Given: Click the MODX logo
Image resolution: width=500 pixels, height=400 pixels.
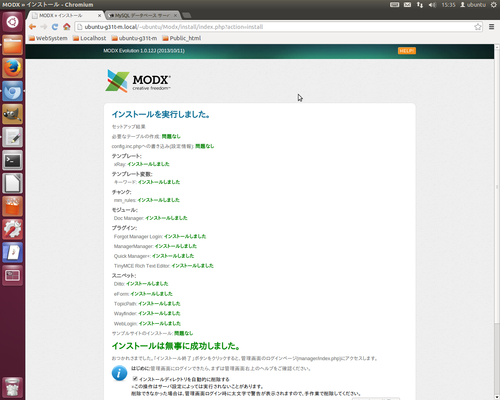Looking at the screenshot, I should (x=138, y=81).
